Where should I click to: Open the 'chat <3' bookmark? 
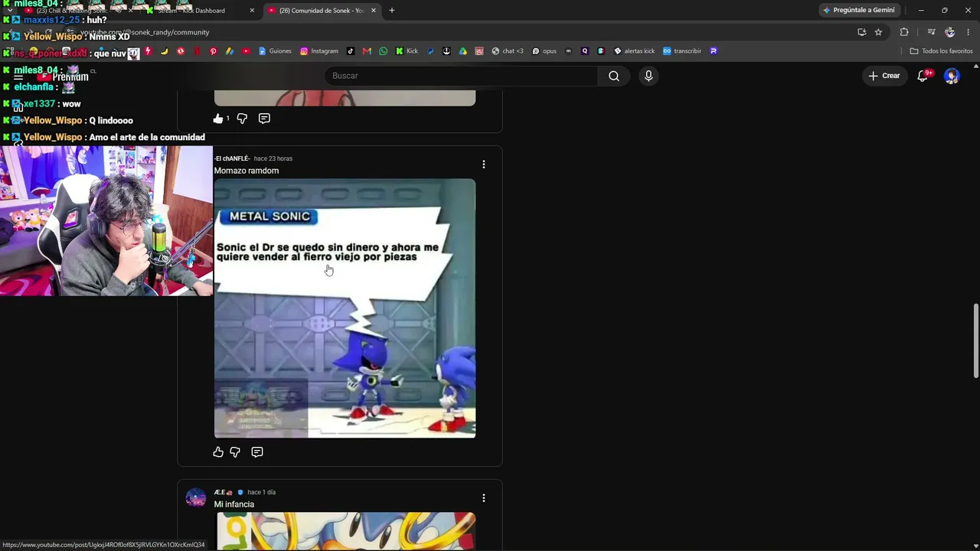click(508, 51)
